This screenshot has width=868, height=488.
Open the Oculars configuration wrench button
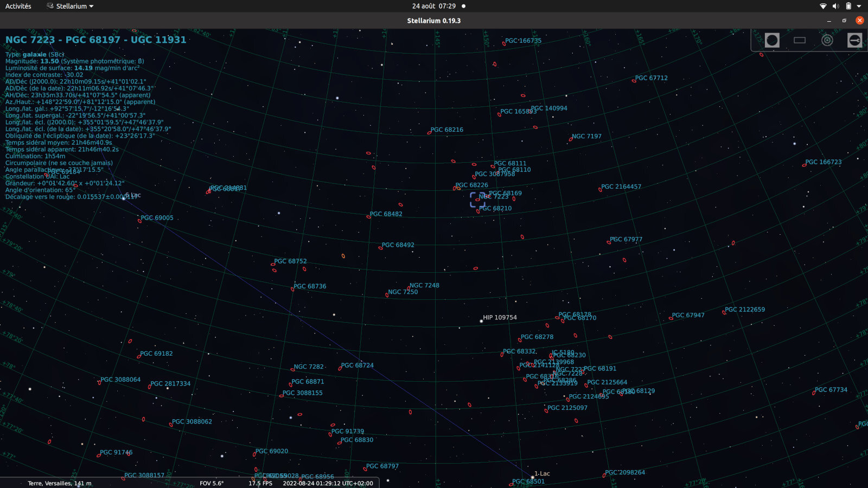click(x=854, y=40)
